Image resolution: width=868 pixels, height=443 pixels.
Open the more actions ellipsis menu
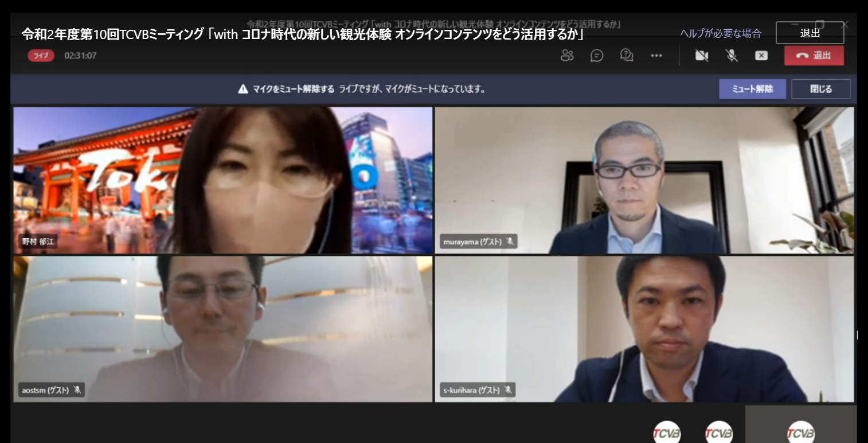[x=656, y=56]
